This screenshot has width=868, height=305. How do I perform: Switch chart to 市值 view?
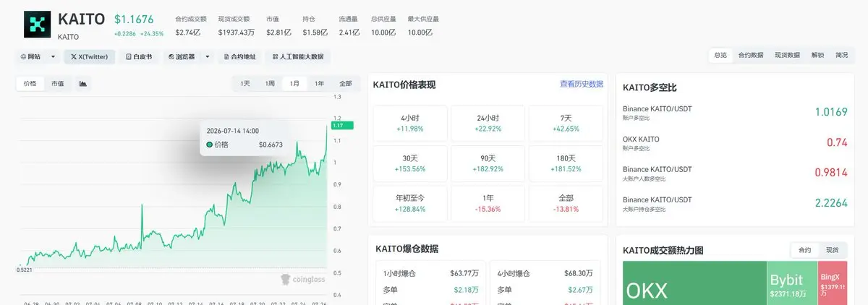[57, 84]
